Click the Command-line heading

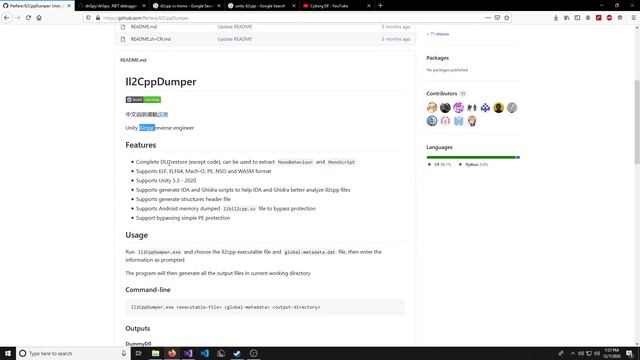click(148, 290)
